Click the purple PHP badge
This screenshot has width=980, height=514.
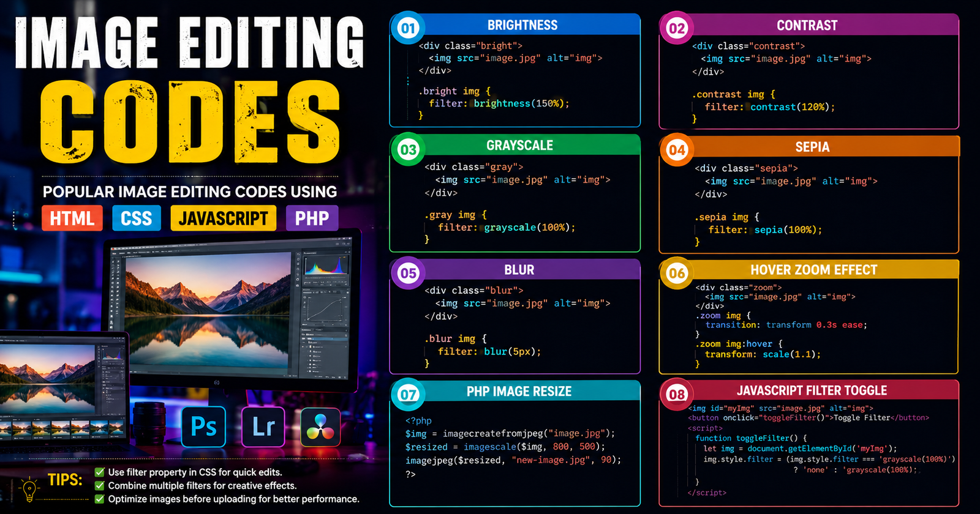(312, 218)
